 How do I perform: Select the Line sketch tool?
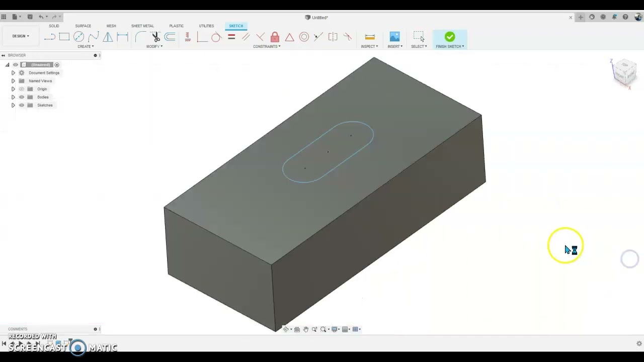(49, 37)
